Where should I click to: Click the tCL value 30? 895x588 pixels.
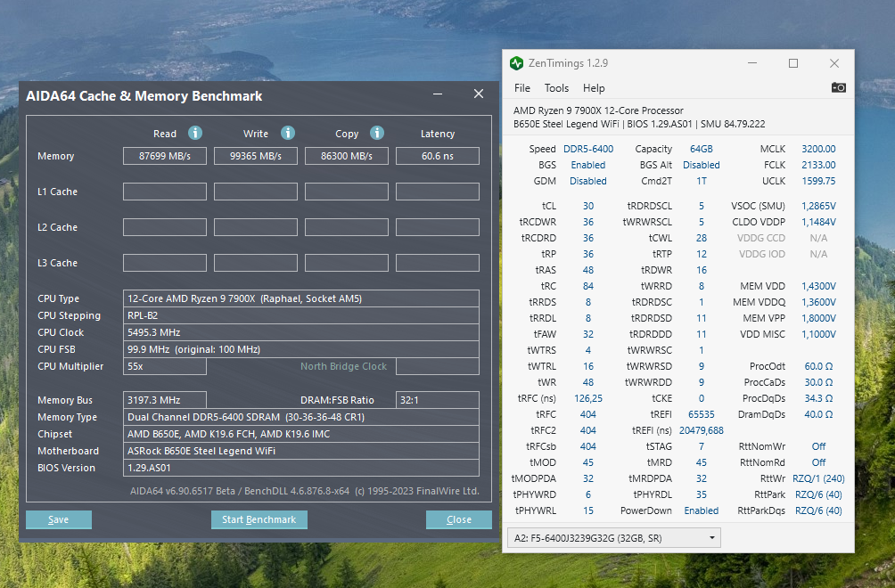[x=588, y=206]
